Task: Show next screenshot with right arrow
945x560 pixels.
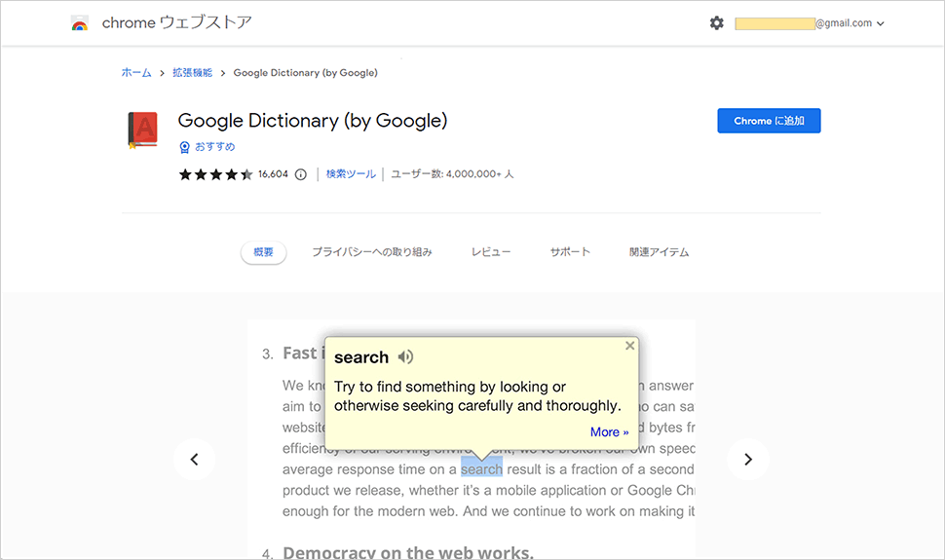Action: tap(748, 460)
